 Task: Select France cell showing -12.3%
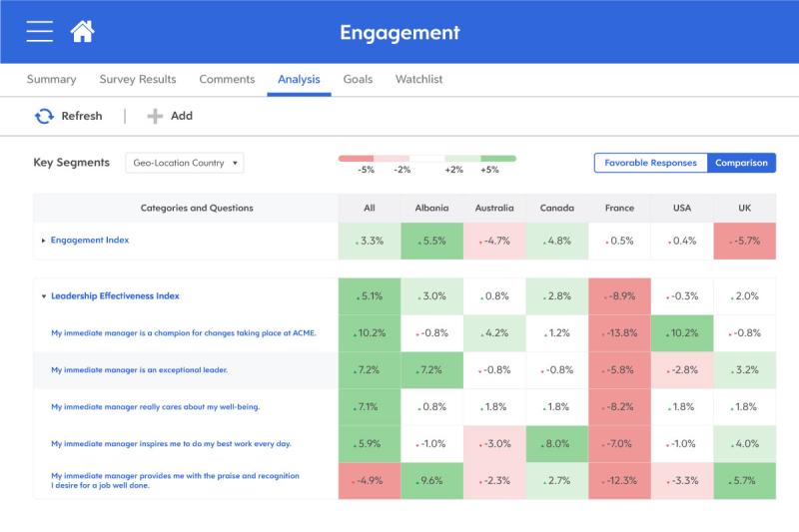[x=619, y=480]
